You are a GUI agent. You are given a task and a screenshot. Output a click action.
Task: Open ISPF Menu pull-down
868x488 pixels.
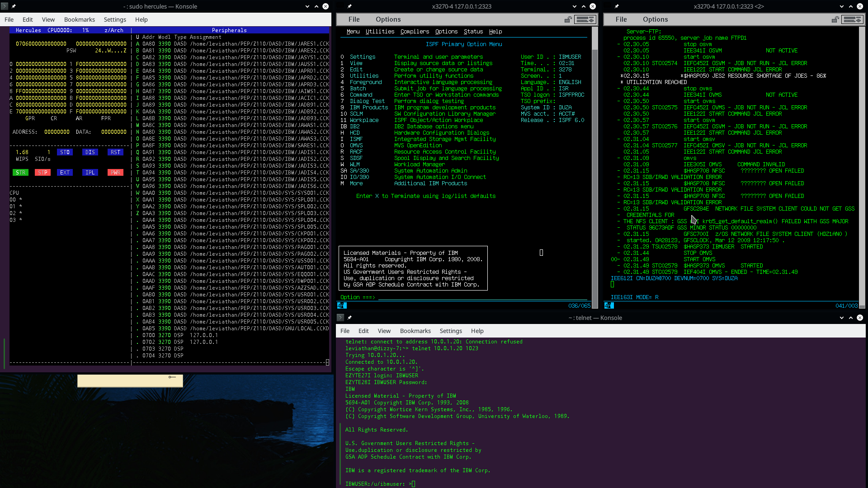[x=353, y=32]
